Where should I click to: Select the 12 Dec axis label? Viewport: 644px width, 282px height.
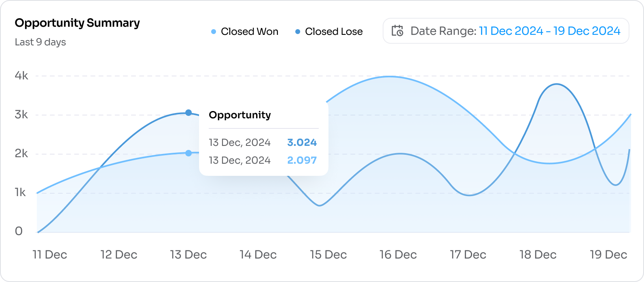[119, 255]
